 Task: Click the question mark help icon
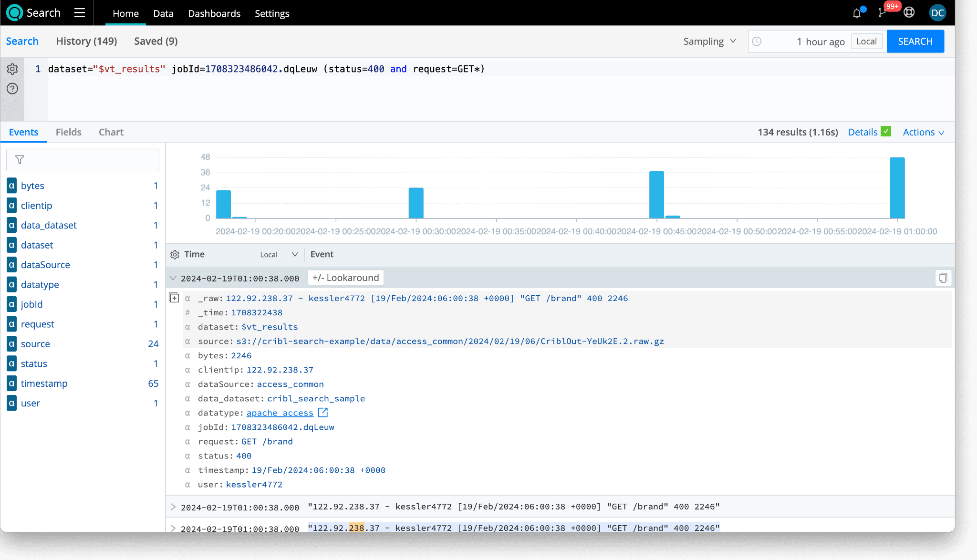tap(12, 89)
